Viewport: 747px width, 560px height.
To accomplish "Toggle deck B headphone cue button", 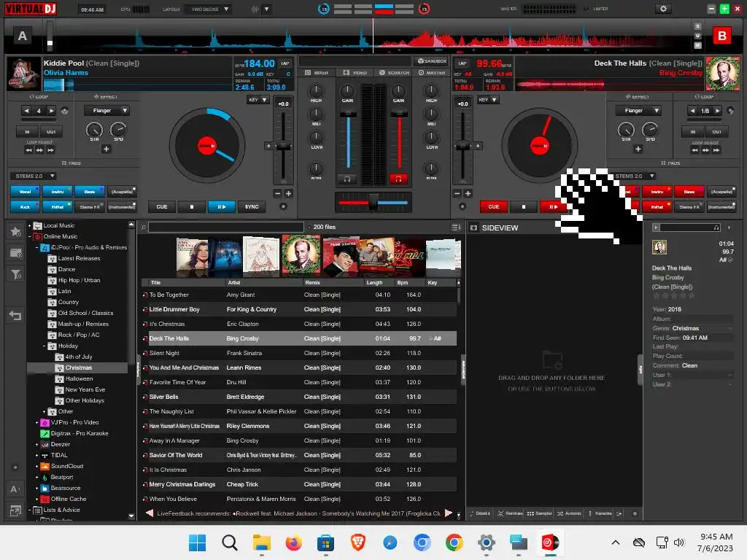I will coord(398,179).
